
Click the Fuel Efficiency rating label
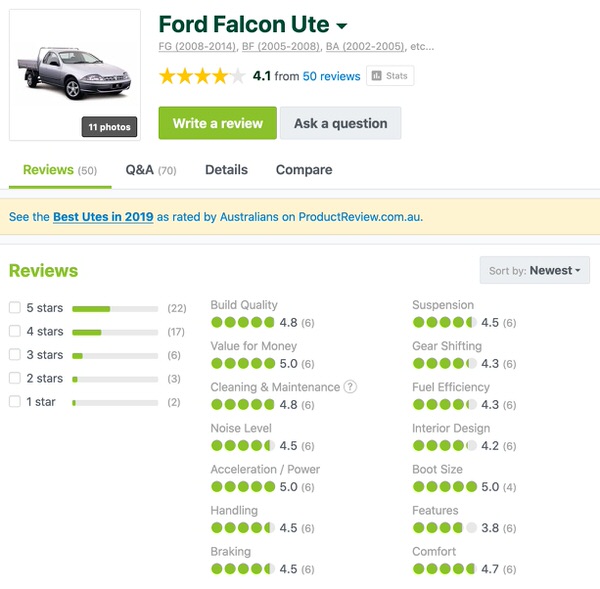451,387
